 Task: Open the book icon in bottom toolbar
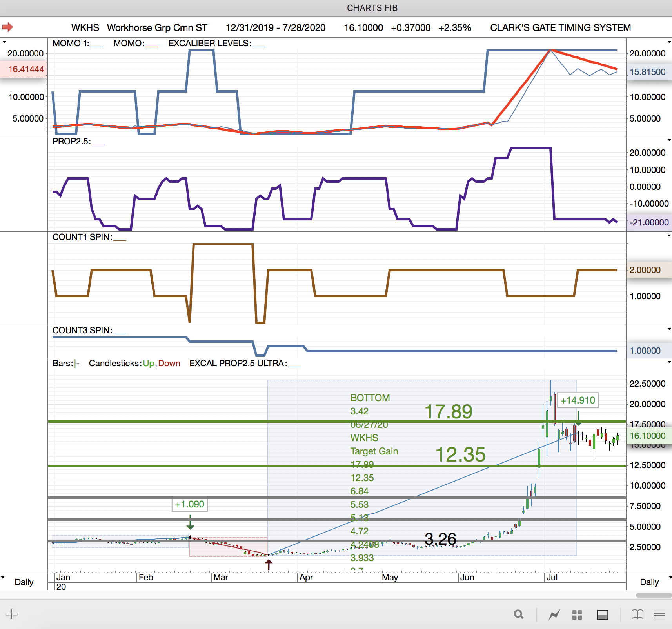click(x=637, y=614)
